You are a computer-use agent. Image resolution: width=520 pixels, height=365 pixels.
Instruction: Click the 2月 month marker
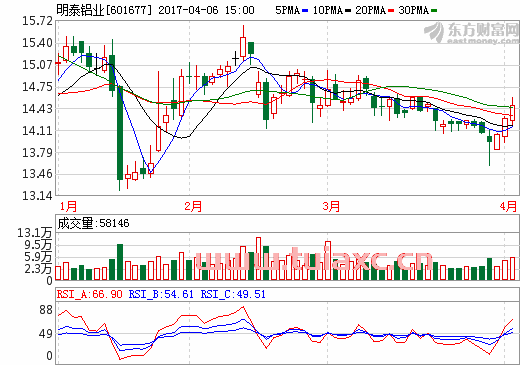coord(193,206)
